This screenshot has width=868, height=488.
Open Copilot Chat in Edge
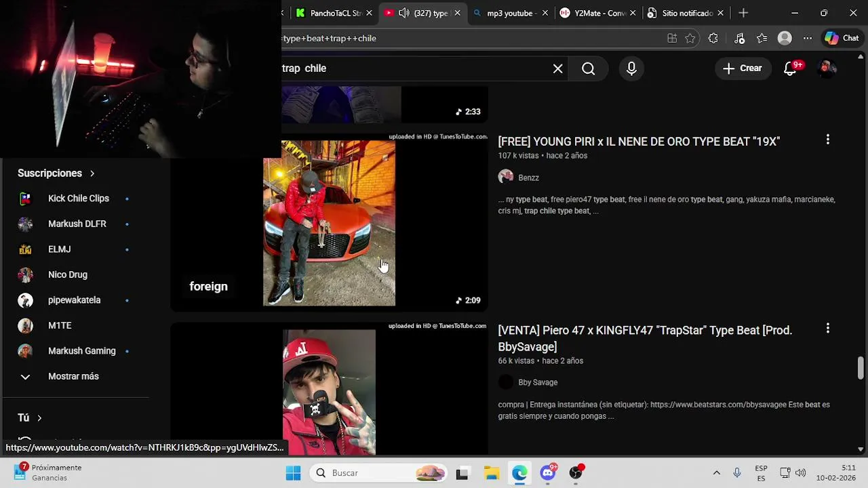(842, 39)
